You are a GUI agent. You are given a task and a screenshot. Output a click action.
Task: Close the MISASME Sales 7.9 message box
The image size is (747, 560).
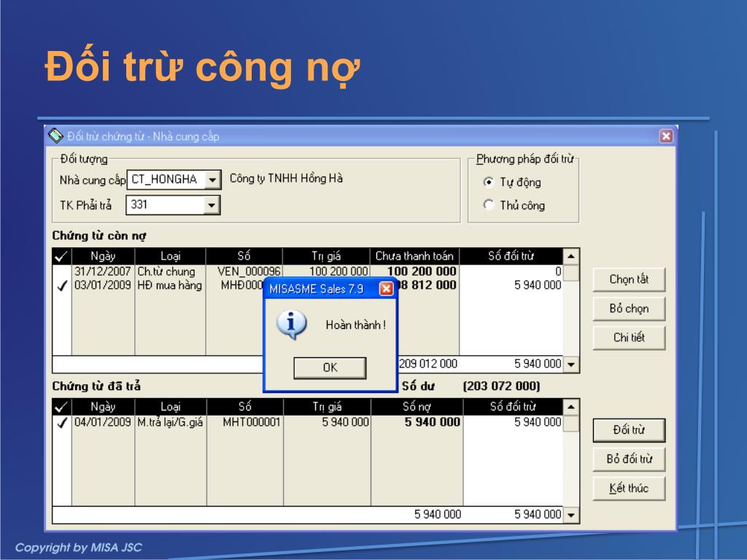[386, 289]
